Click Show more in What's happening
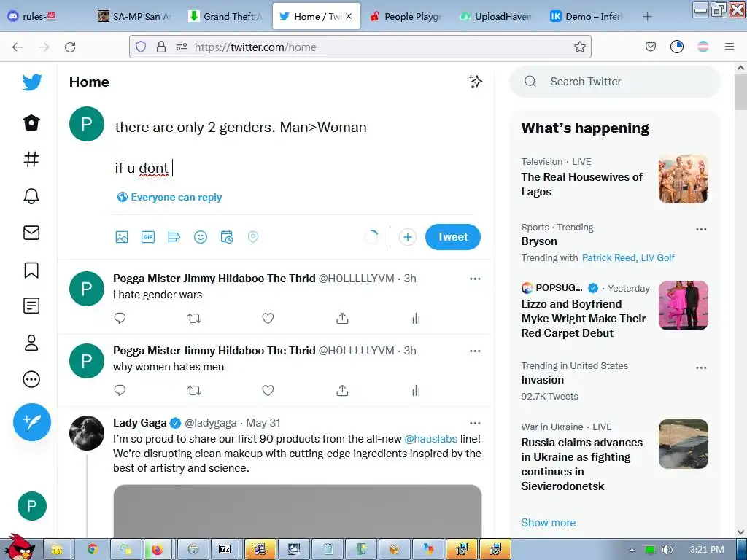Viewport: 747px width, 560px height. [x=549, y=522]
